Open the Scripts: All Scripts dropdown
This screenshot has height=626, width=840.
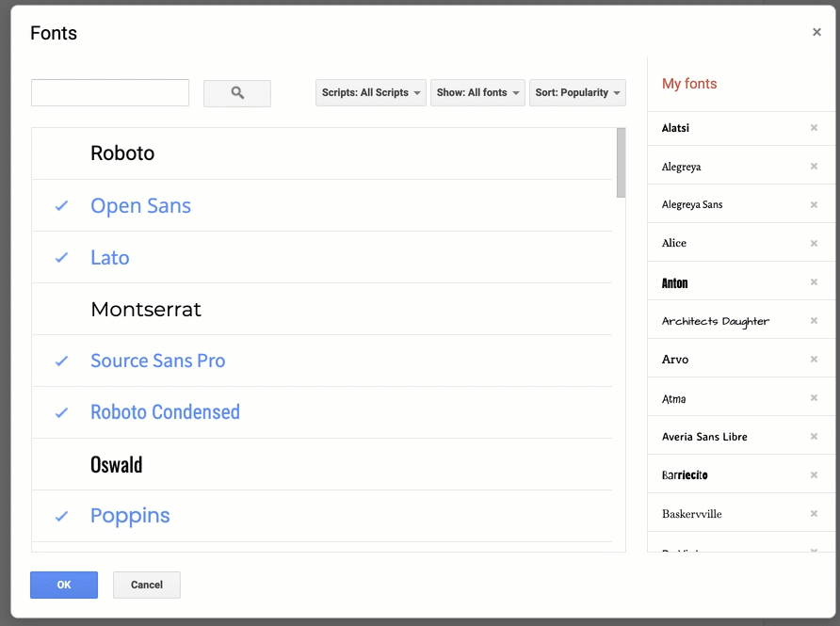[370, 92]
